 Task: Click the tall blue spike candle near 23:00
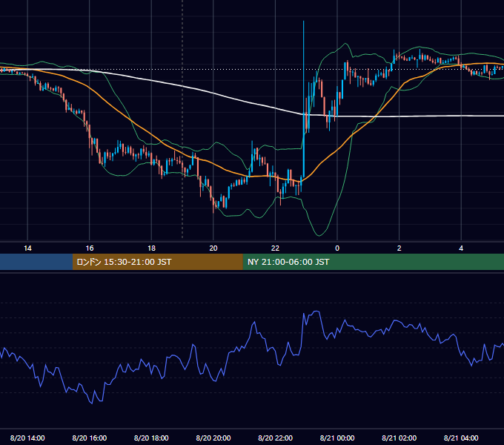click(303, 99)
